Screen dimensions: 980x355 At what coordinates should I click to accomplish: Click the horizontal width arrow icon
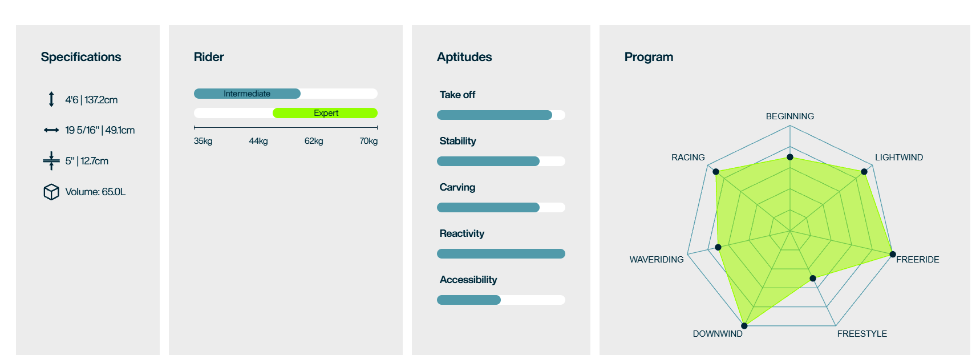pyautogui.click(x=51, y=130)
